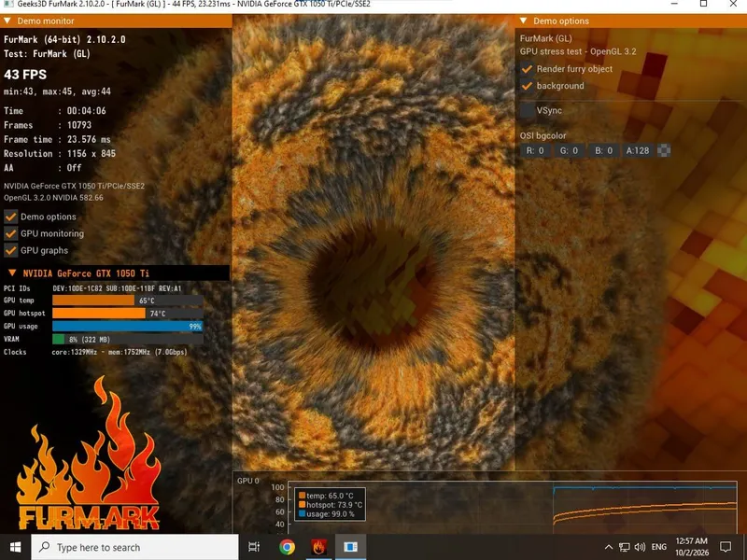This screenshot has width=747, height=560.
Task: Open Task View in the taskbar
Action: pos(254,547)
